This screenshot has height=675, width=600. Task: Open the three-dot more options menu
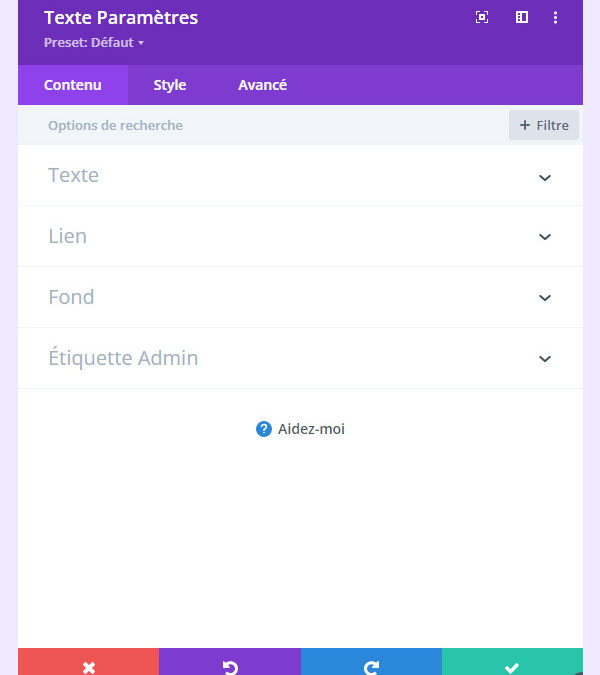click(x=556, y=17)
